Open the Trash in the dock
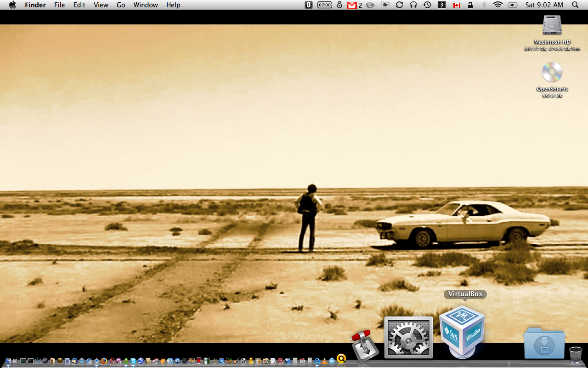The width and height of the screenshot is (588, 368). (576, 355)
